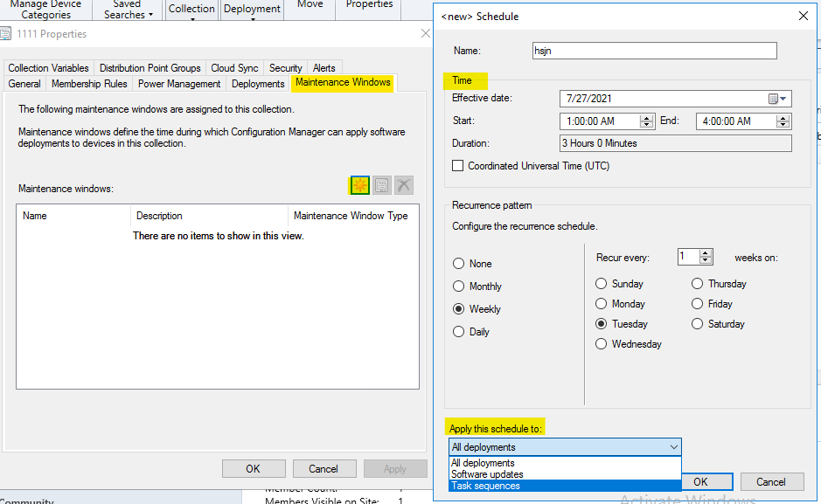Switch to the Distribution Point Groups tab

tap(150, 68)
